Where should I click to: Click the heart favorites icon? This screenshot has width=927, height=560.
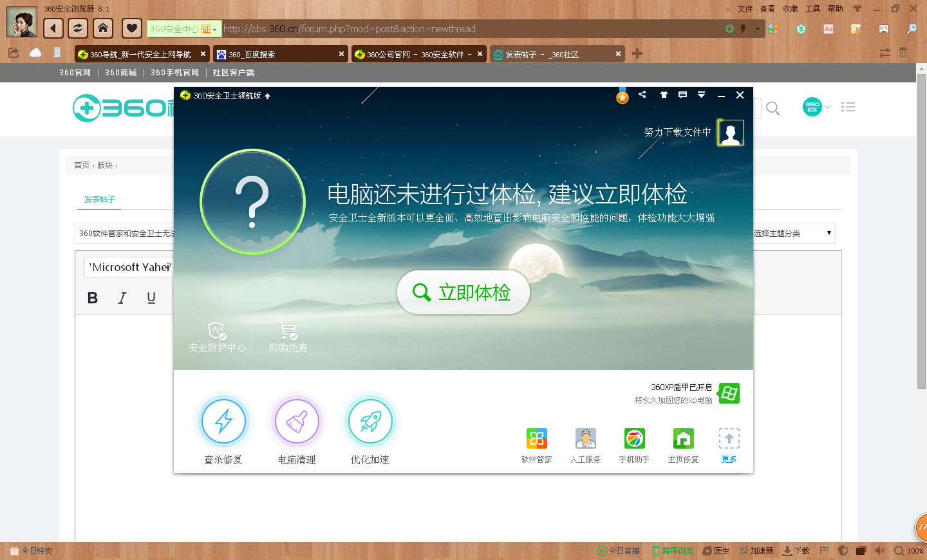(131, 28)
